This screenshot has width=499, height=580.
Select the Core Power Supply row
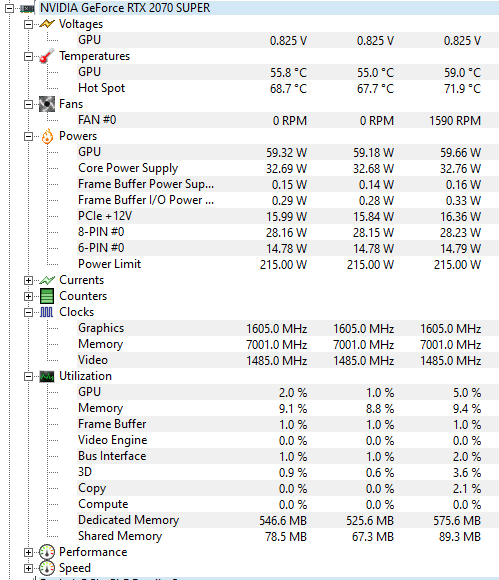[288, 168]
